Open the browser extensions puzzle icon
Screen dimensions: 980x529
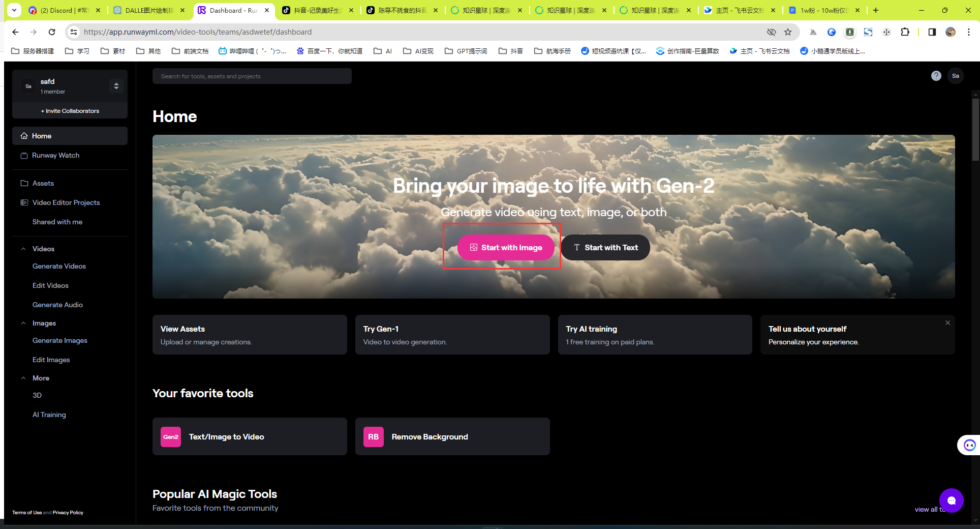click(905, 32)
